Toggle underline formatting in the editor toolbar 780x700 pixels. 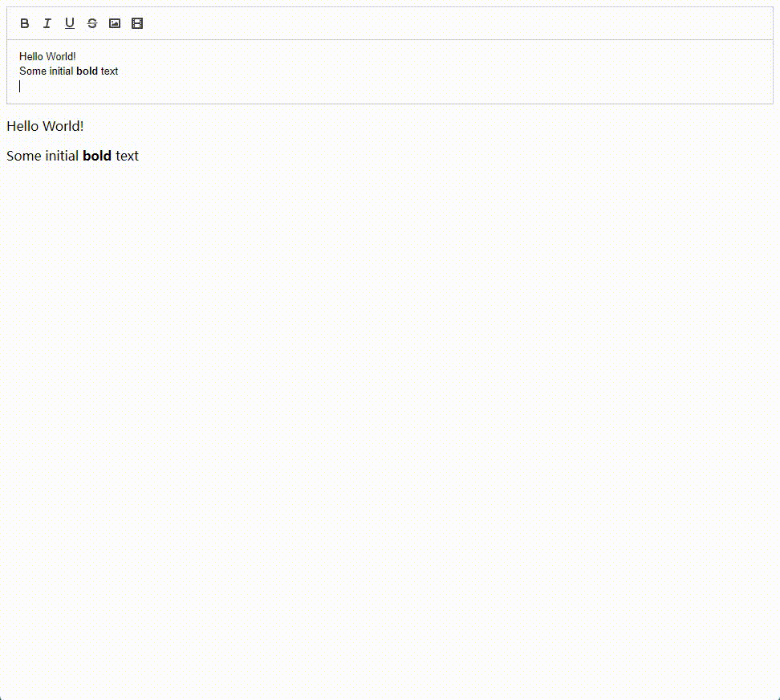point(70,23)
